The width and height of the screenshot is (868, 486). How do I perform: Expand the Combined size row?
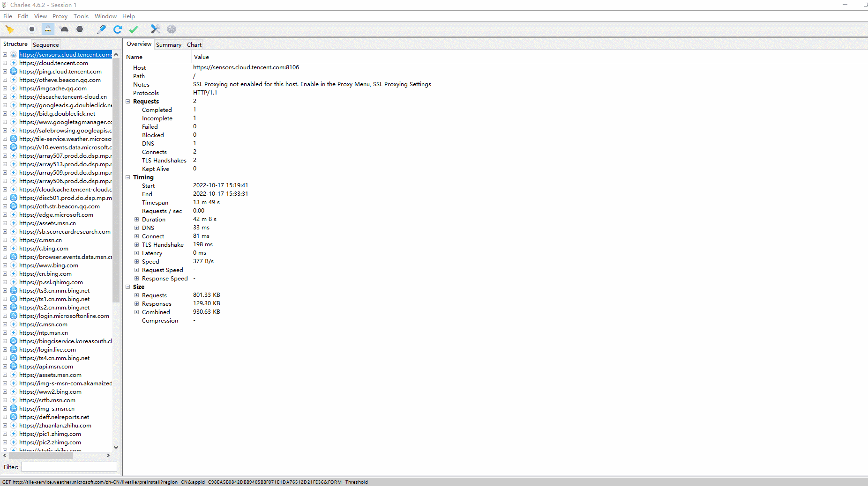pyautogui.click(x=137, y=312)
